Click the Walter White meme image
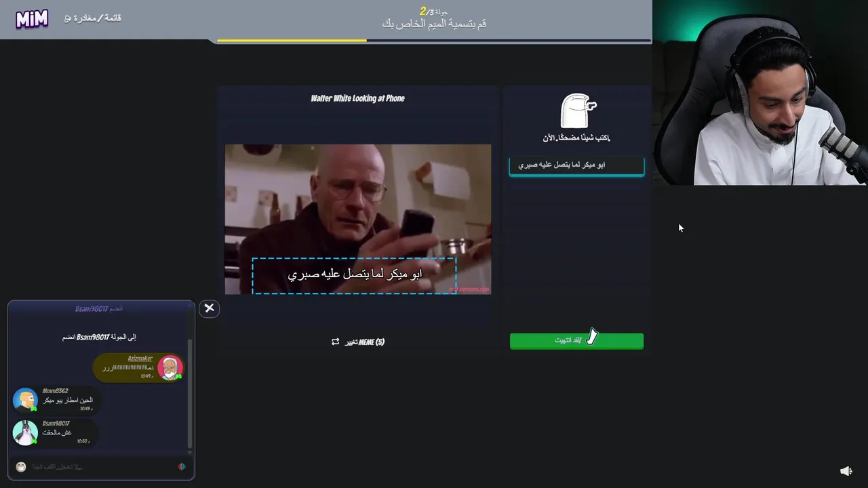The height and width of the screenshot is (488, 868). (358, 219)
